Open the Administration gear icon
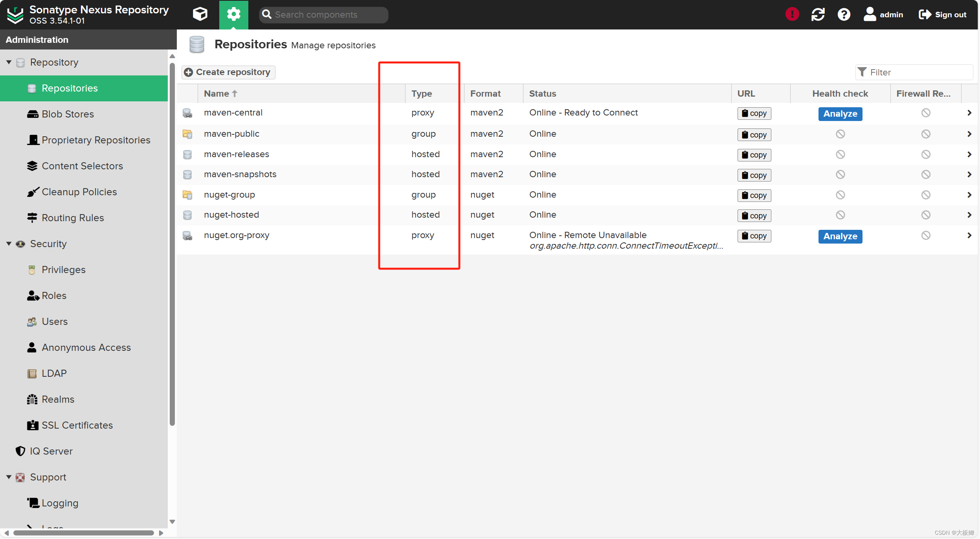 (233, 15)
